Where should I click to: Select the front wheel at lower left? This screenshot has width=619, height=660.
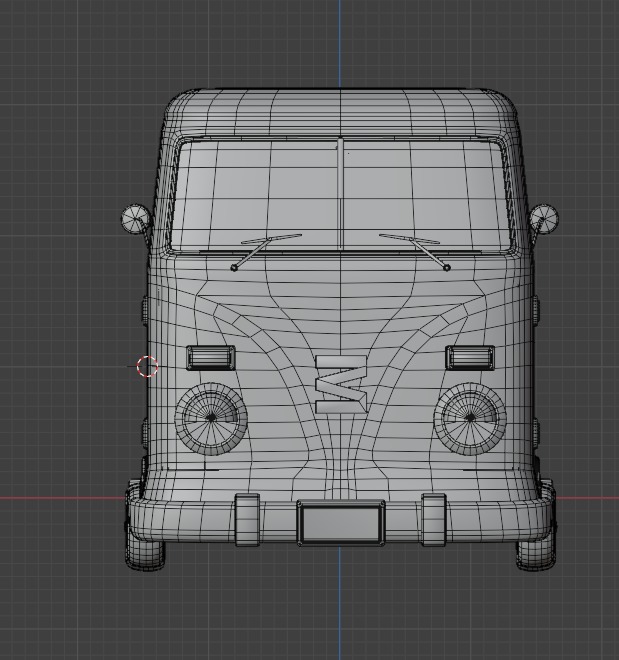145,554
